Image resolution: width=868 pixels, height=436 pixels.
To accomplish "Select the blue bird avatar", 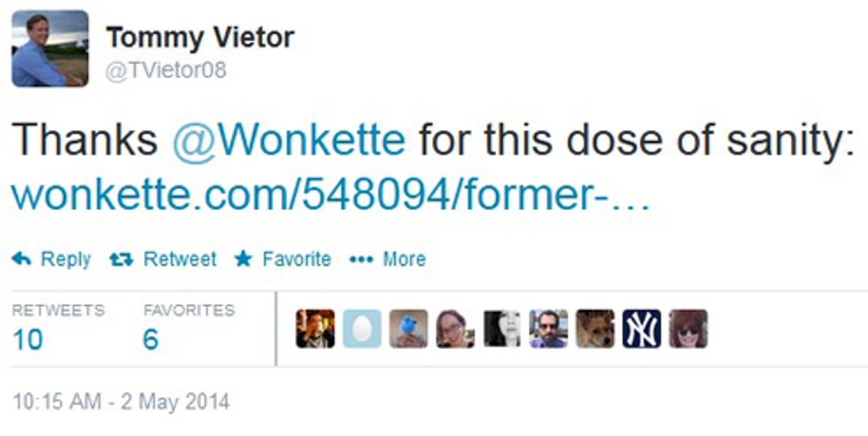I will coord(408,329).
